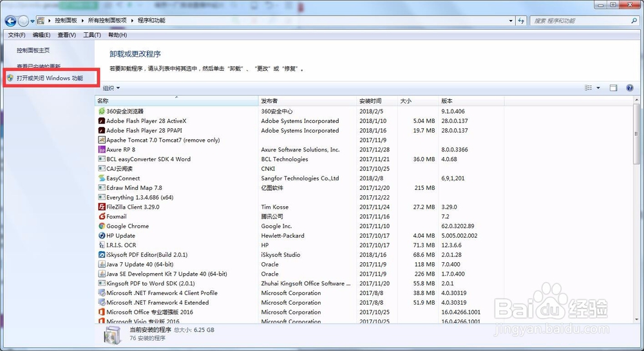Open the 帮助(H) menu
The image size is (644, 351).
(x=117, y=35)
